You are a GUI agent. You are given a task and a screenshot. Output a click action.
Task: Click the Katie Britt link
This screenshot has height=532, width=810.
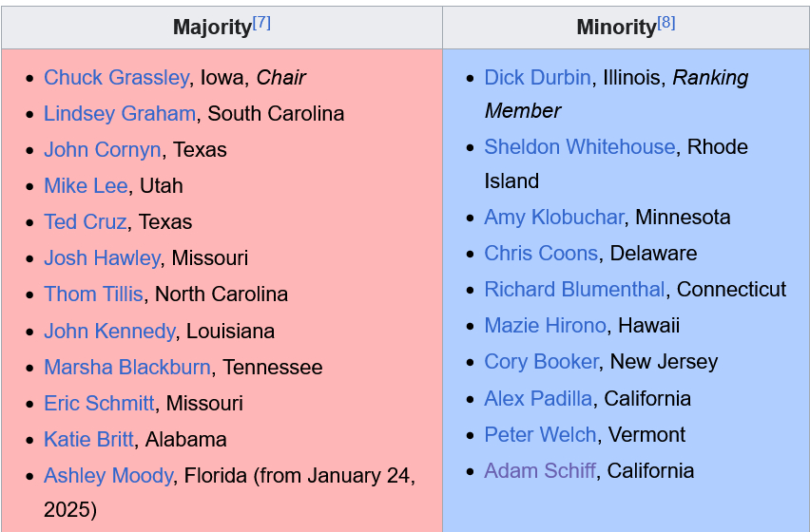click(89, 440)
